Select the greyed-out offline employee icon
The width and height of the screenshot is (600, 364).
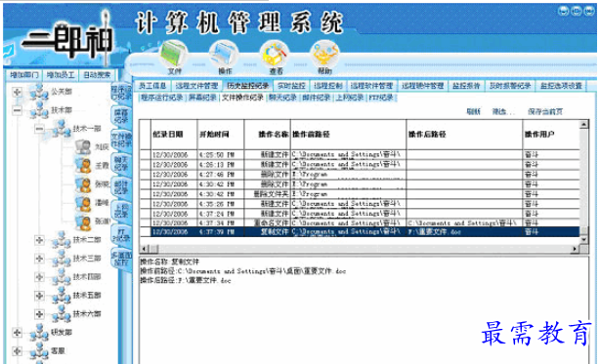click(x=83, y=146)
